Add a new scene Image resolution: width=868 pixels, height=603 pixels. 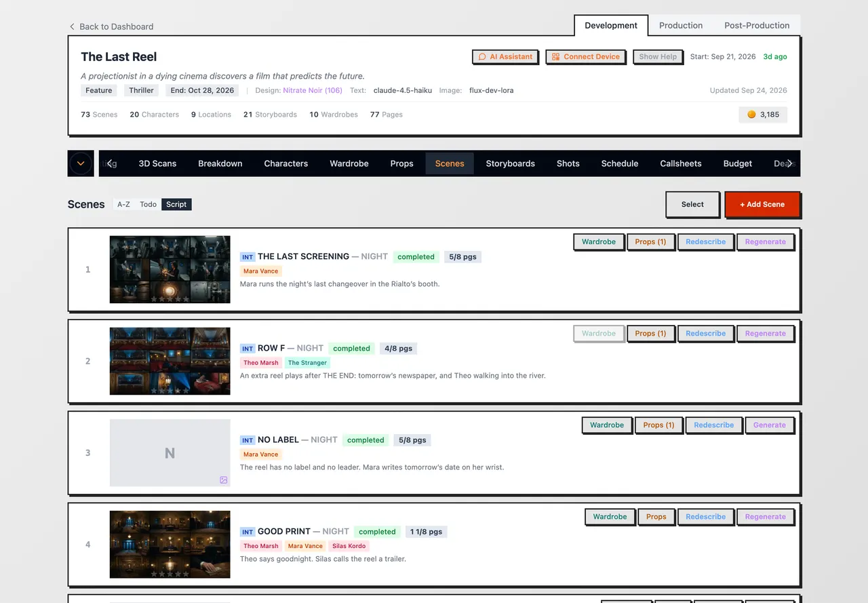(762, 204)
